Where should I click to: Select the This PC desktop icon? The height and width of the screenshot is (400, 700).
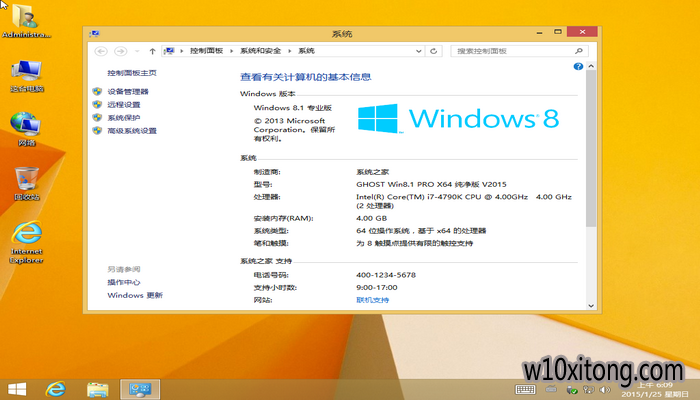click(x=27, y=76)
